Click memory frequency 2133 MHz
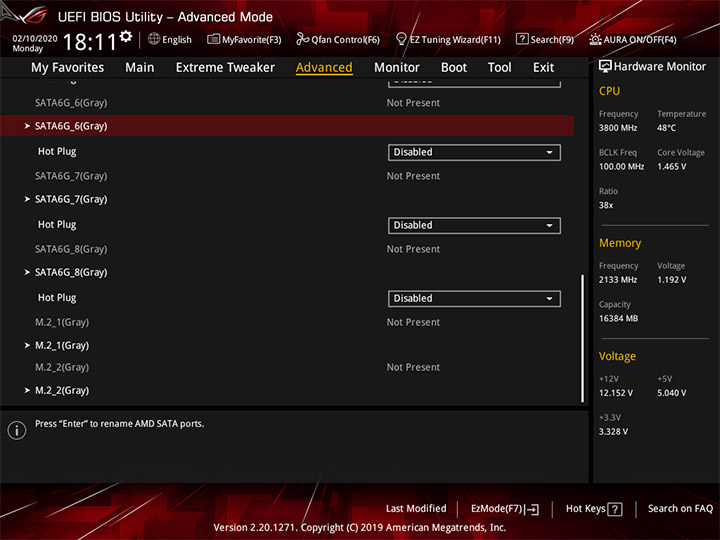This screenshot has width=720, height=540. tap(618, 280)
